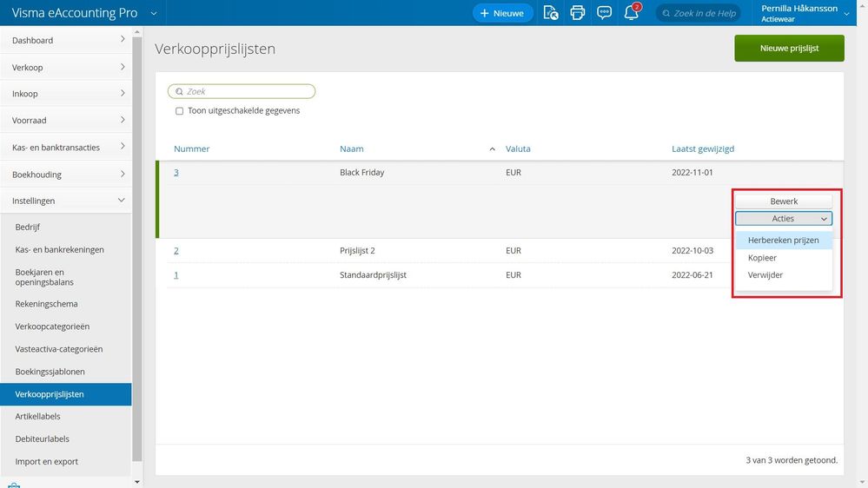The height and width of the screenshot is (488, 868).
Task: Click the green 'Nieuwe prijslijst' button
Action: point(789,49)
